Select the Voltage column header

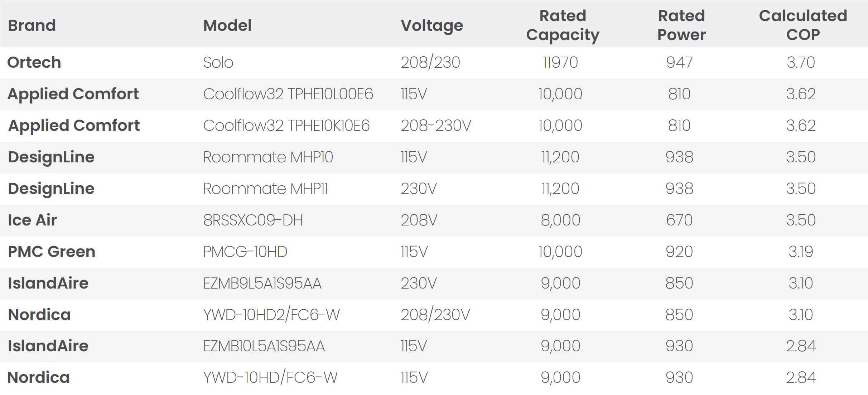[x=431, y=25]
